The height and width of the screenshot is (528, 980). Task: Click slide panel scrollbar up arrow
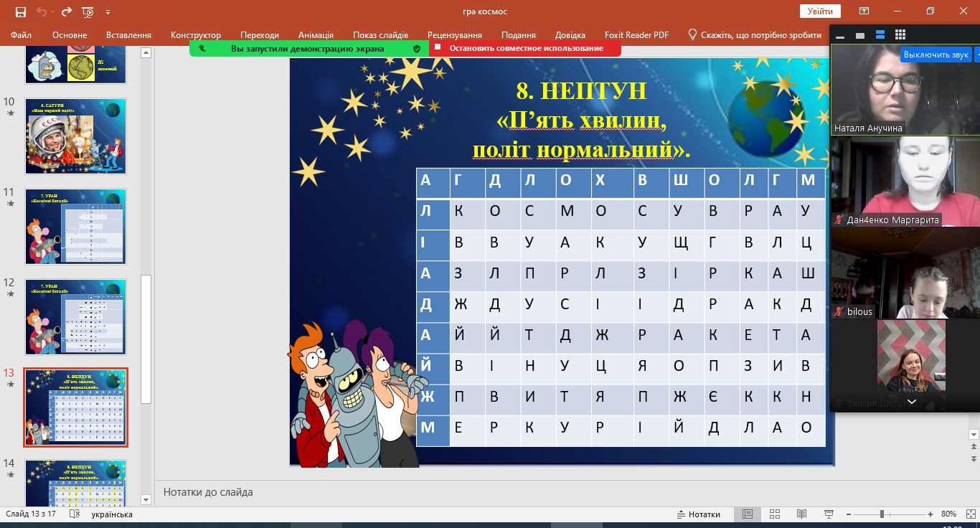(x=146, y=52)
